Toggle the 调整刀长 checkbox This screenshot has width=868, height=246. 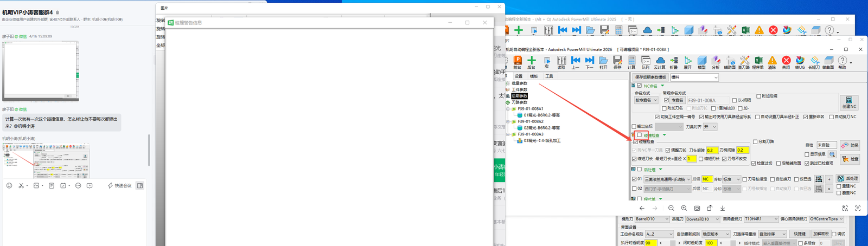click(668, 150)
